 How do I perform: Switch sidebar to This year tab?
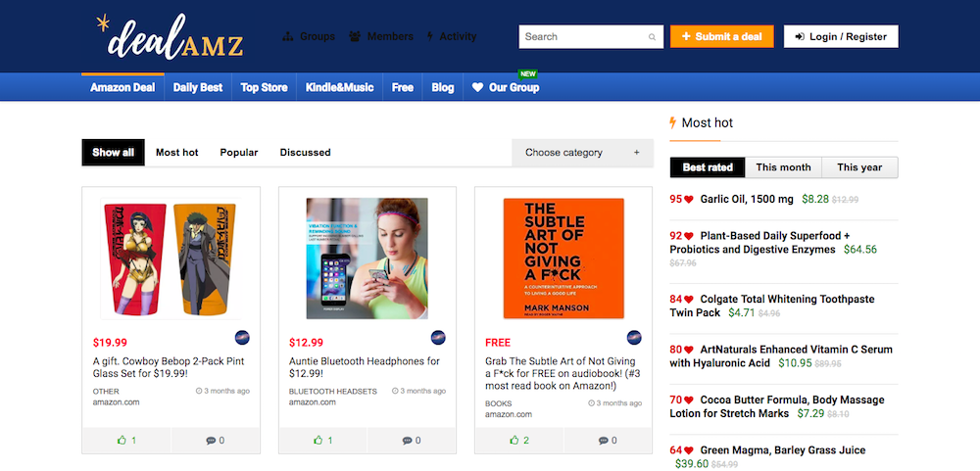859,167
